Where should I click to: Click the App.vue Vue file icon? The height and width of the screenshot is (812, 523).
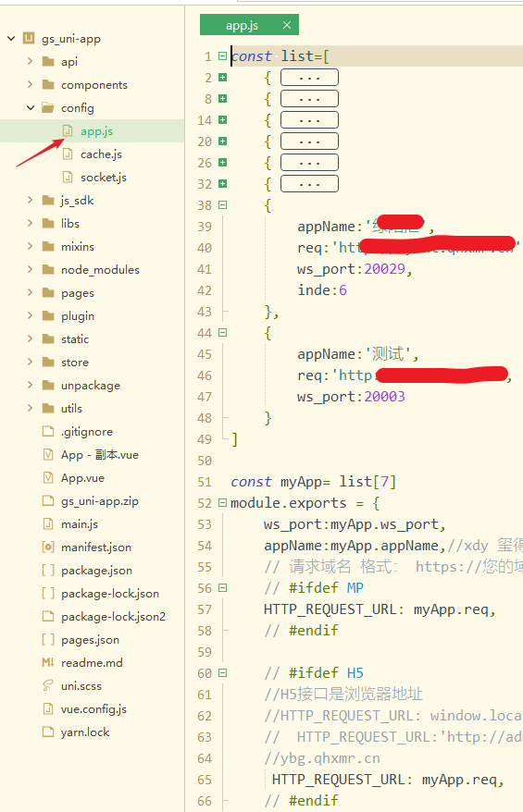(48, 477)
